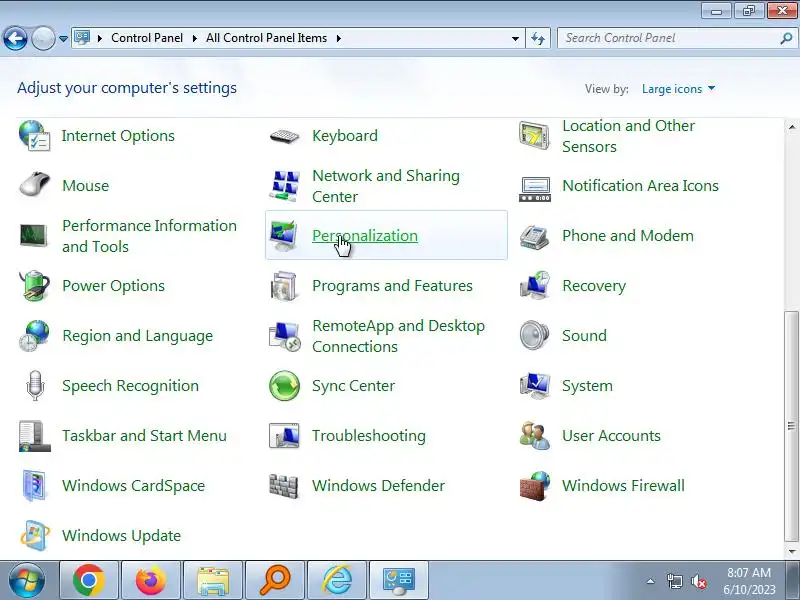The width and height of the screenshot is (800, 600).
Task: Refresh the Control Panel view
Action: (x=538, y=38)
